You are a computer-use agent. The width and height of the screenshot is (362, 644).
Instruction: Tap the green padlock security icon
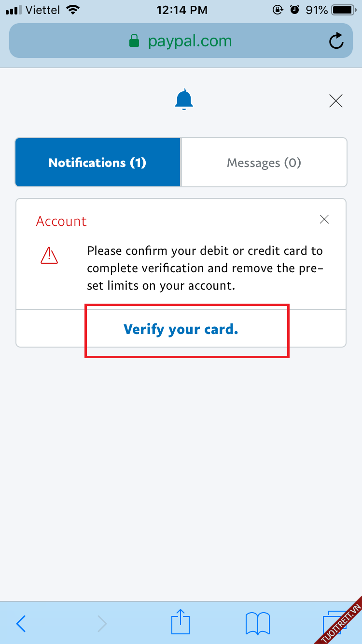pos(134,41)
